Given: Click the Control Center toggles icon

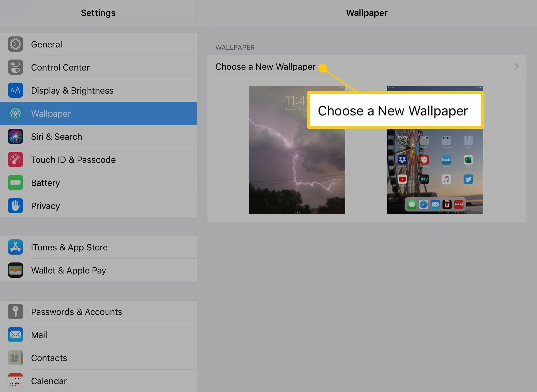Looking at the screenshot, I should [x=15, y=67].
